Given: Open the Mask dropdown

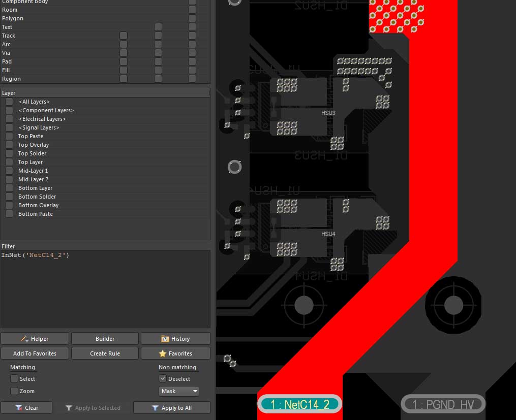Looking at the screenshot, I should point(178,391).
